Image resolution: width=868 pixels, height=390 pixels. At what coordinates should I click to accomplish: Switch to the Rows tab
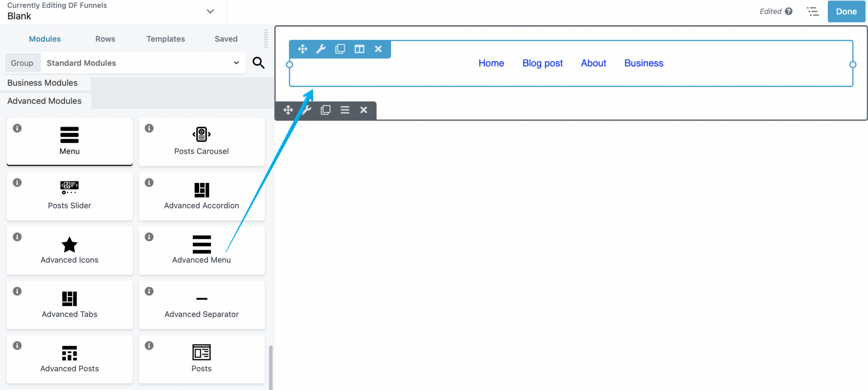(105, 39)
